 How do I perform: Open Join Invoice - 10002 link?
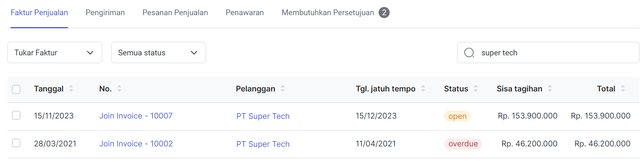[x=136, y=144]
